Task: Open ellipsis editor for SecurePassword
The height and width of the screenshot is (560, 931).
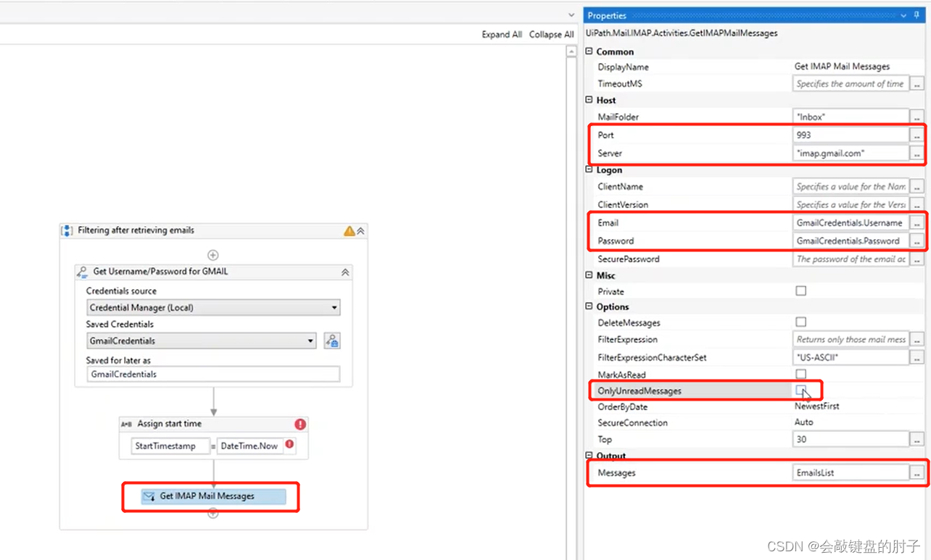Action: tap(917, 259)
